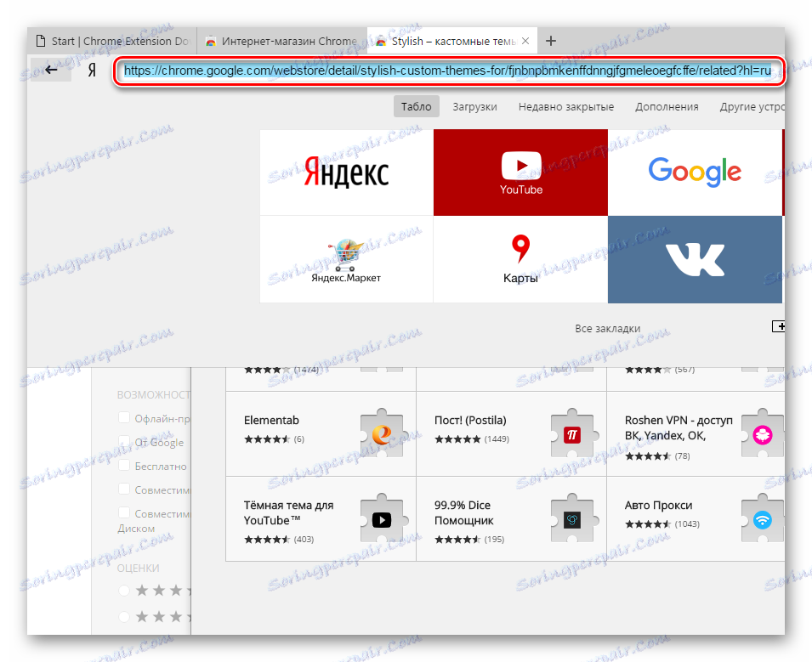Click Elementab extension icon
This screenshot has width=812, height=662.
[382, 433]
